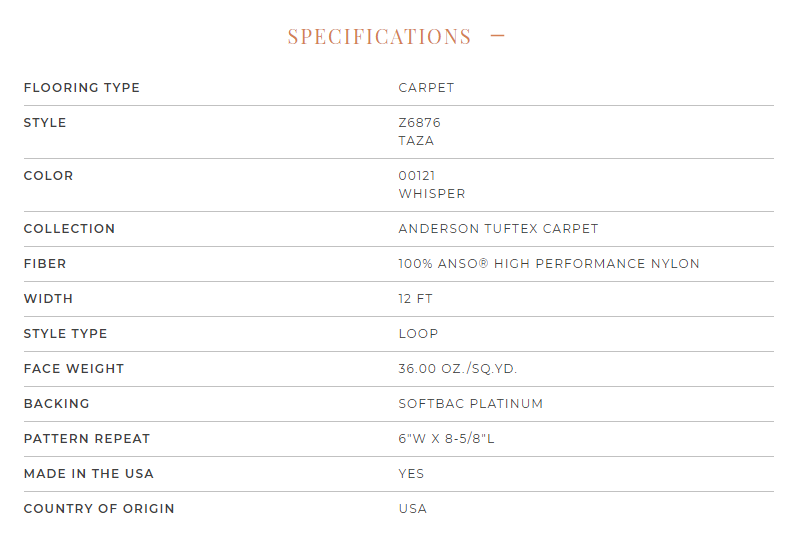Click the ANDERSON TUFTEX CARPET collection value

(x=498, y=229)
